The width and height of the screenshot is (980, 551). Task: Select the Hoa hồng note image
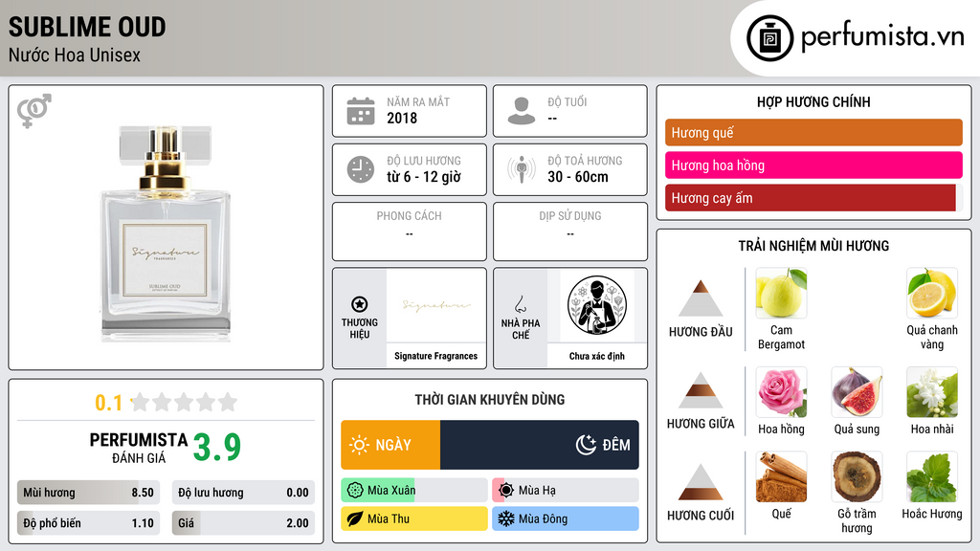tap(781, 391)
